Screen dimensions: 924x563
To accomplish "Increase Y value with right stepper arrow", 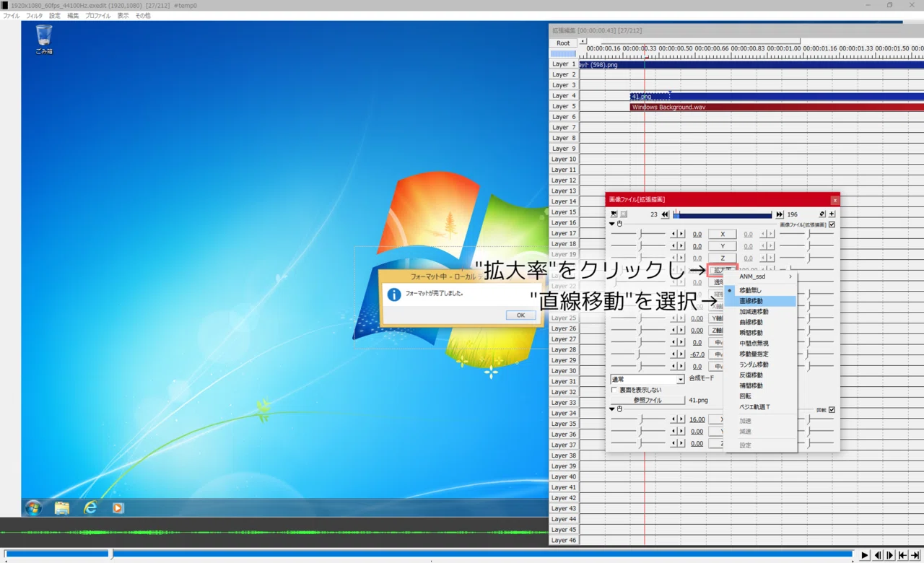I will pyautogui.click(x=681, y=246).
